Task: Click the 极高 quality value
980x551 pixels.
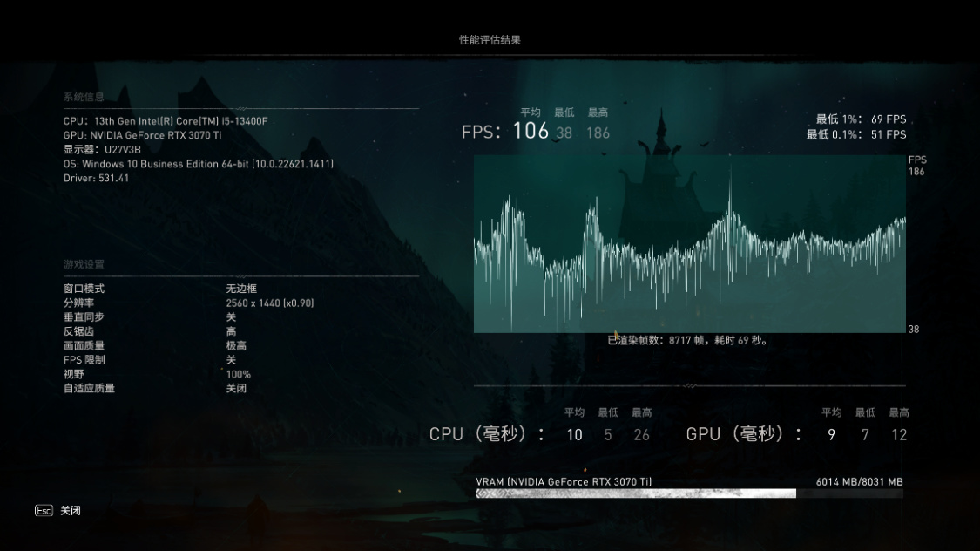Action: coord(236,345)
